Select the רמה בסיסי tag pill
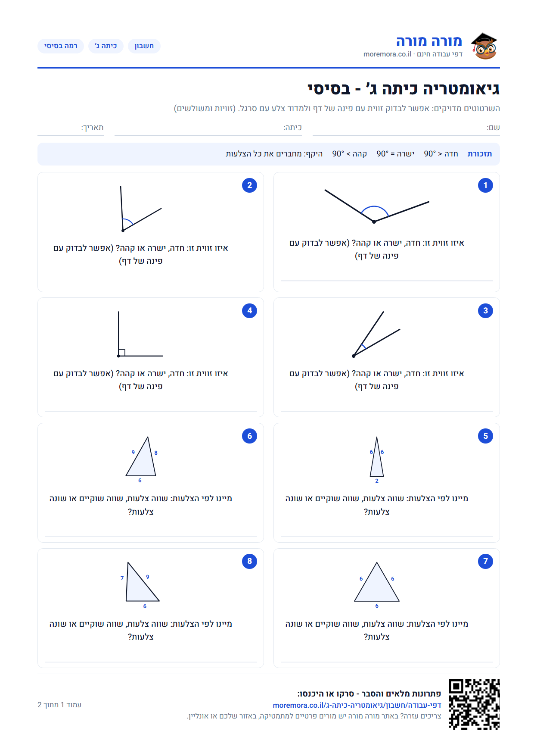The width and height of the screenshot is (534, 756). 61,46
